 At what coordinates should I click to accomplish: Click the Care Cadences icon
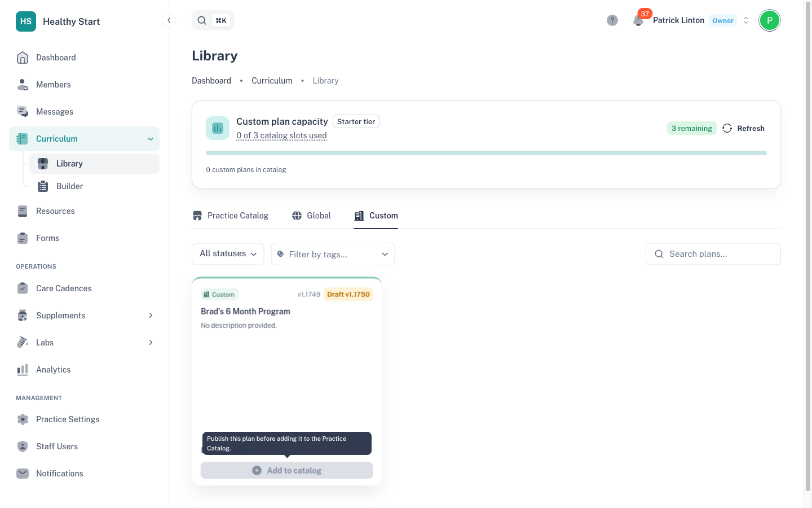click(23, 288)
